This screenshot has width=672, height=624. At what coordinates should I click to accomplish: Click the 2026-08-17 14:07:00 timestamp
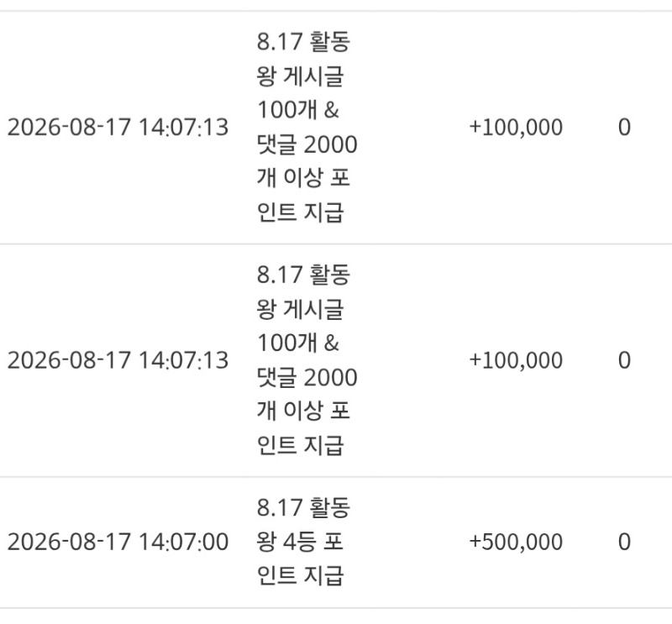[118, 542]
